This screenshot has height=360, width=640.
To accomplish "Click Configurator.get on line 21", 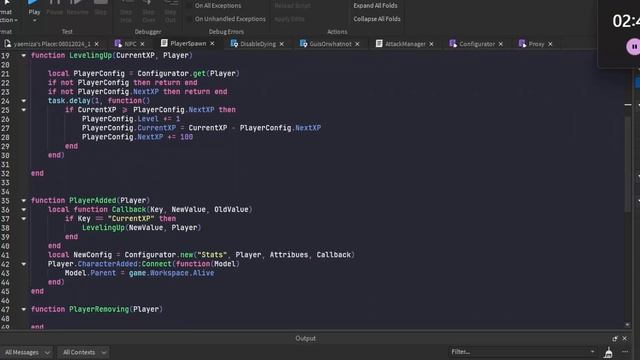I will pyautogui.click(x=171, y=73).
